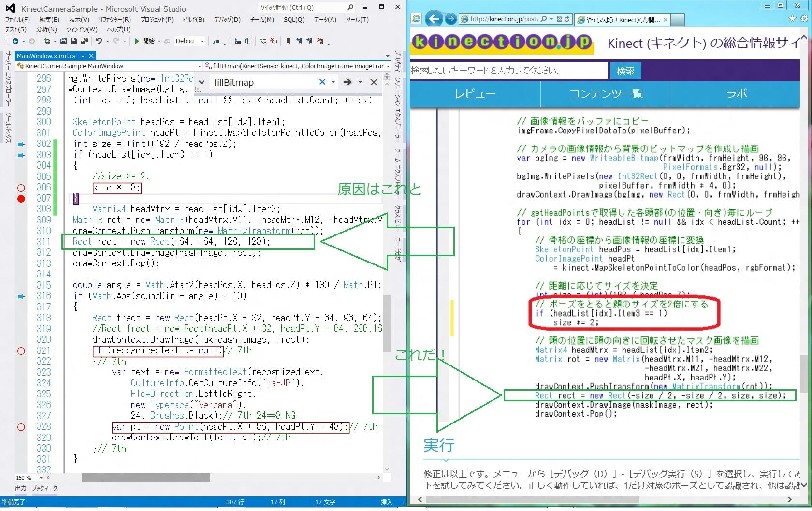Select the MainWindow.xaml.cs tab
Viewport: 812px width, 511px height.
coord(46,56)
